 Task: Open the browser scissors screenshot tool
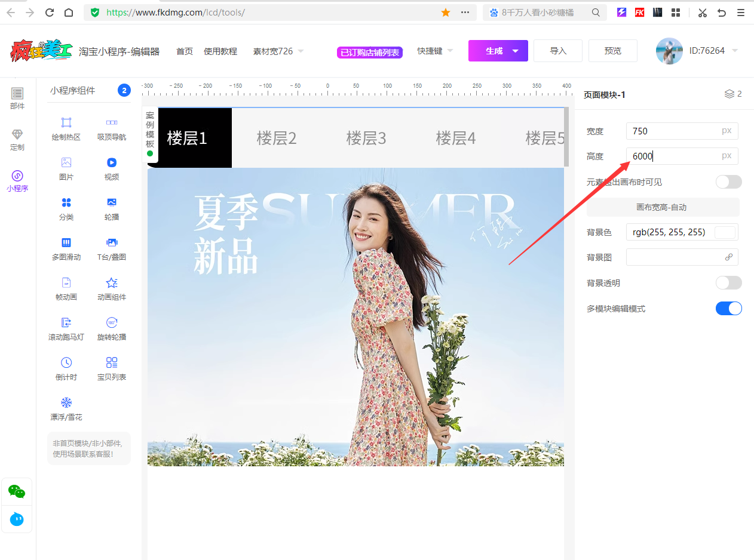[x=703, y=12]
